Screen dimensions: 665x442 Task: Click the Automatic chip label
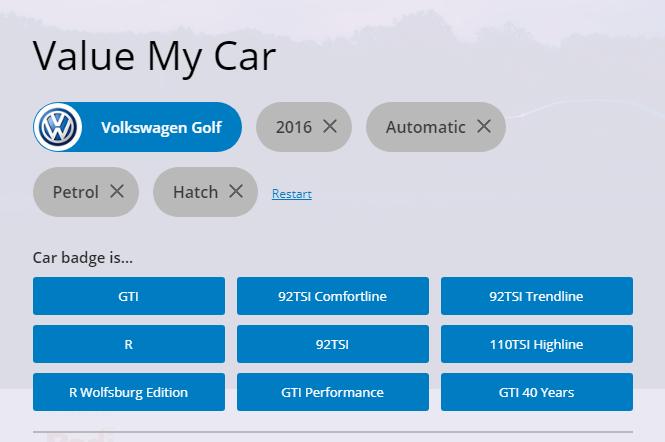[x=425, y=127]
